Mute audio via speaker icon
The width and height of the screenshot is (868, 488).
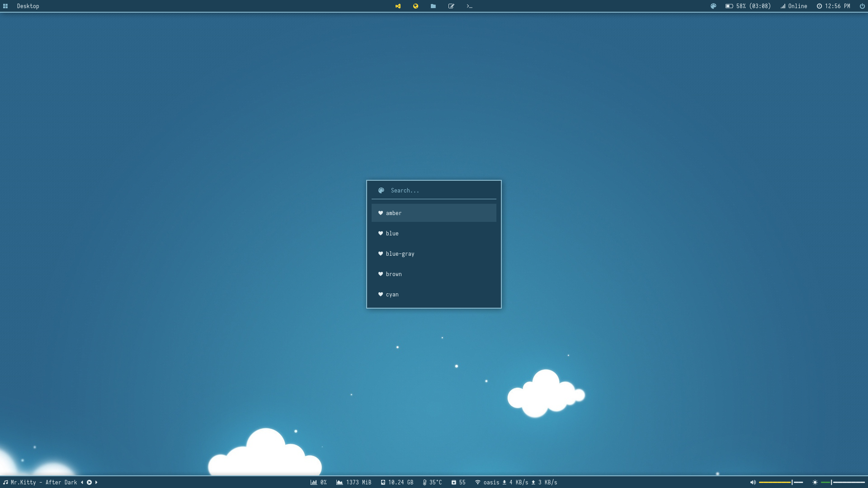[x=753, y=482]
